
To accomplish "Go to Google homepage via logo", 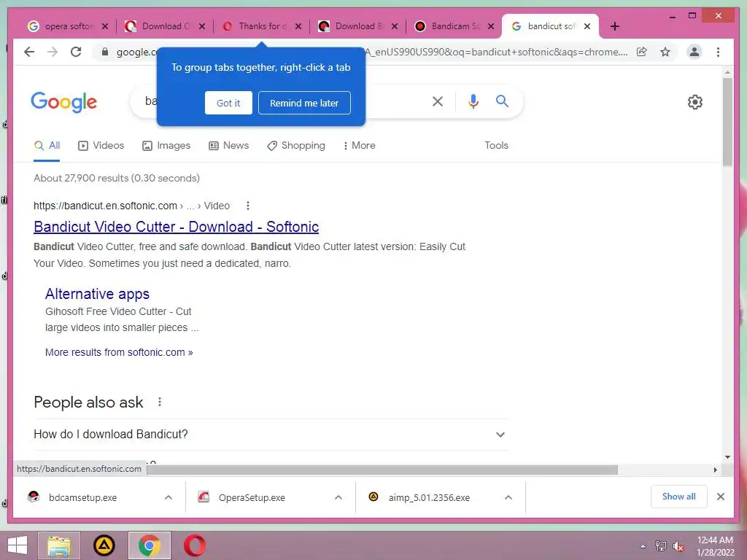I will (x=64, y=102).
